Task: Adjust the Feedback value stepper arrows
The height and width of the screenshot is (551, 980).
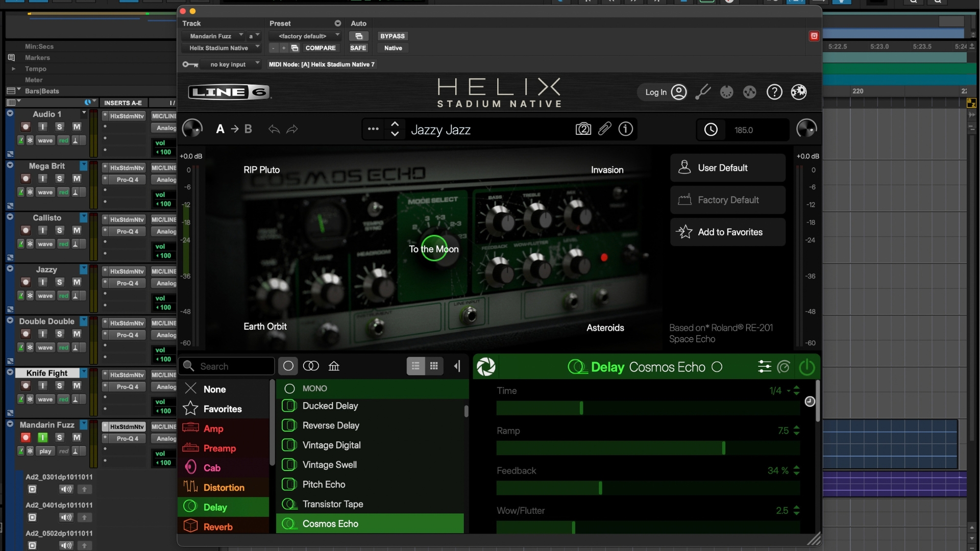Action: (796, 470)
